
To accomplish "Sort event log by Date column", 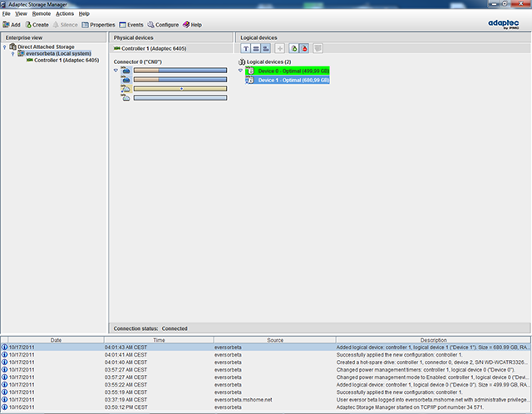I will (56, 340).
